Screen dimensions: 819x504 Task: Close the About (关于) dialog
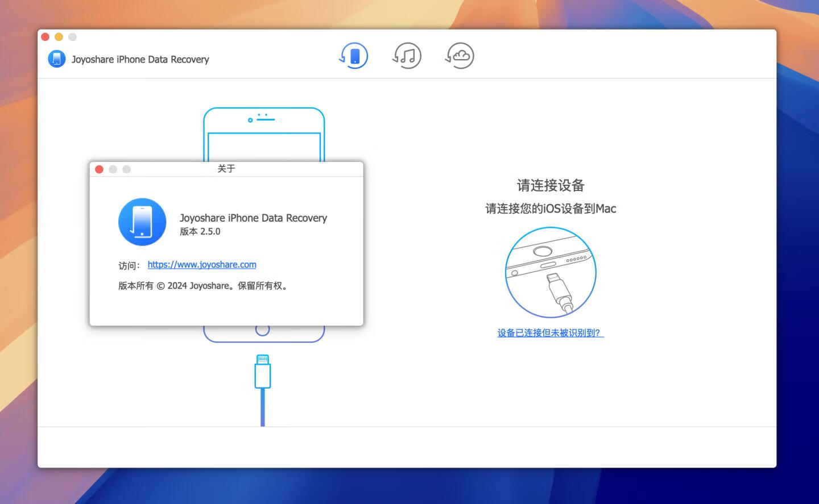[99, 169]
